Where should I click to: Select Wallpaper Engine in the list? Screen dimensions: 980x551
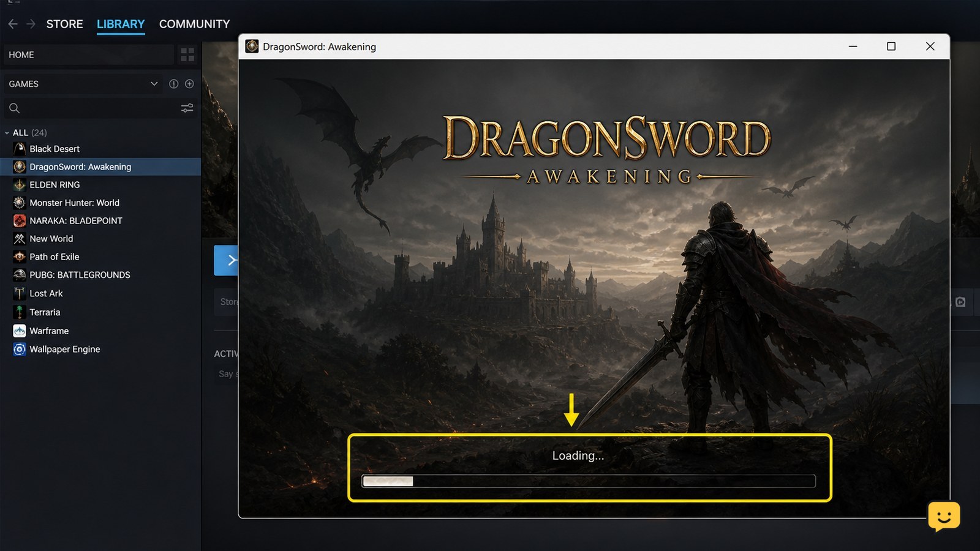coord(100,349)
